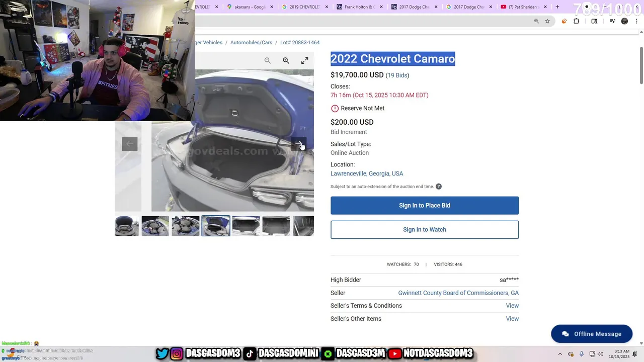Close the akarsans Google Maps tab
The width and height of the screenshot is (644, 362).
[272, 7]
